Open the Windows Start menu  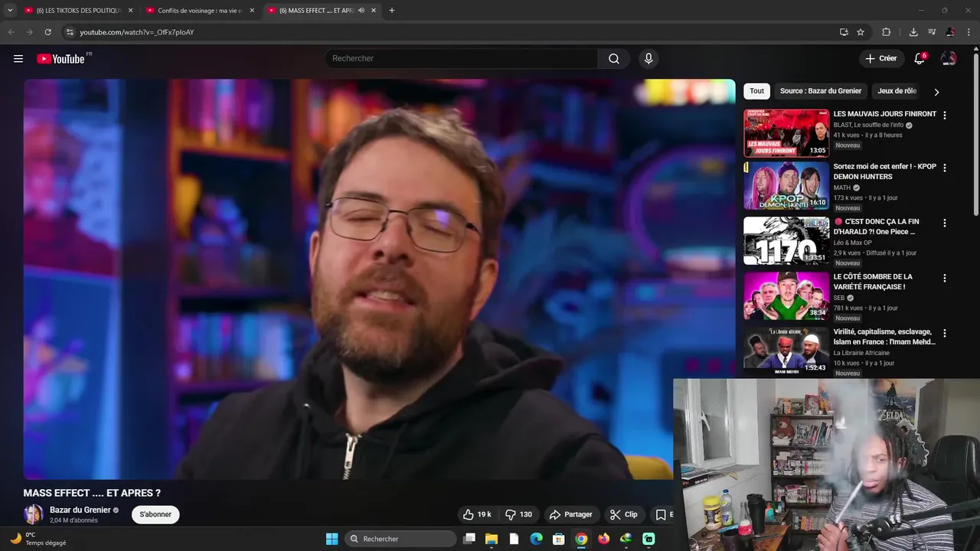click(332, 539)
